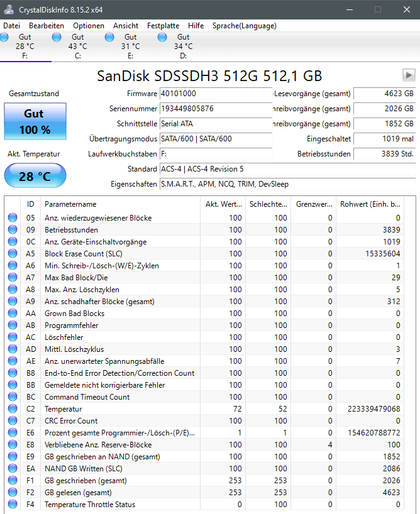Click the Parametername column header
This screenshot has height=514, width=420.
[x=120, y=204]
